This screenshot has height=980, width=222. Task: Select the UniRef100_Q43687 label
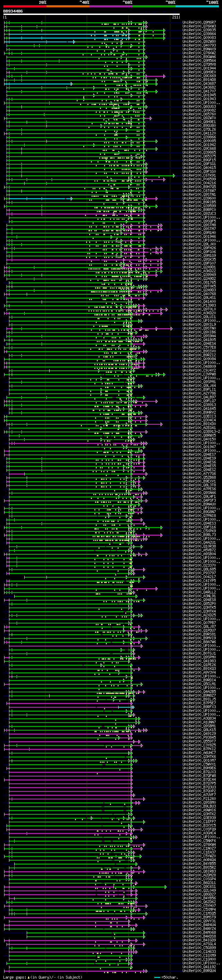[x=199, y=84]
